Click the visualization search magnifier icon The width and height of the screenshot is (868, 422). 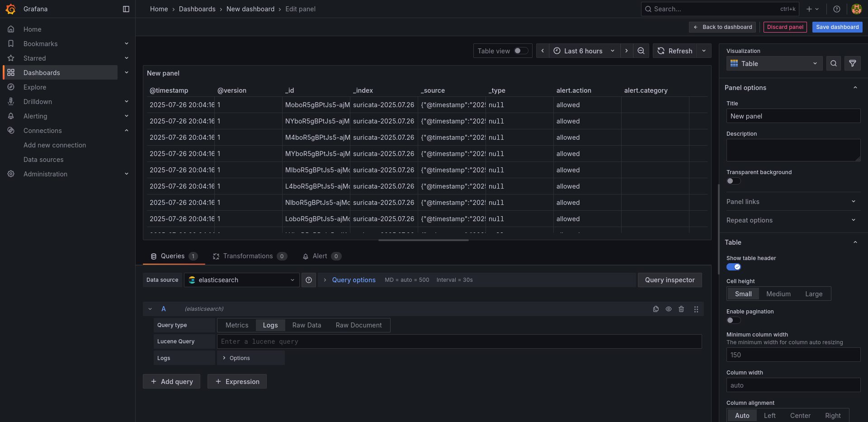(x=834, y=64)
